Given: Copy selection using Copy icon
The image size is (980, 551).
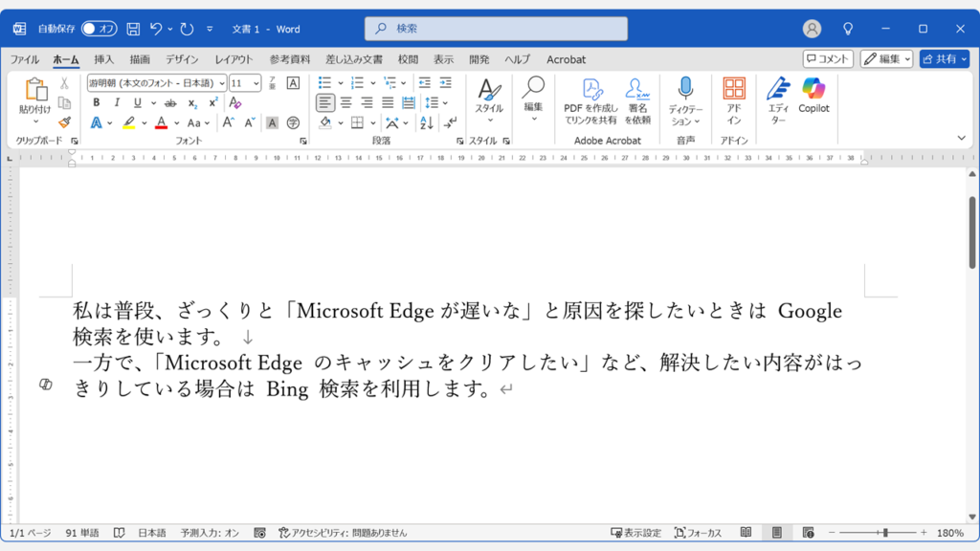Looking at the screenshot, I should pos(64,103).
